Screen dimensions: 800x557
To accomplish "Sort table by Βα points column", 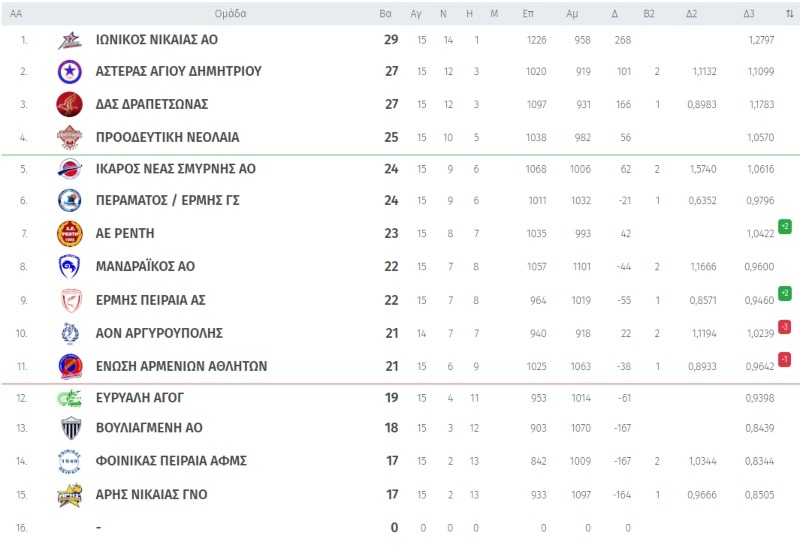I will click(385, 14).
